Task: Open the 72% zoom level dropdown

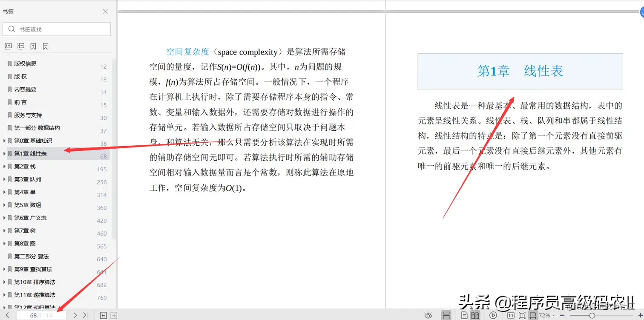Action: (546, 315)
